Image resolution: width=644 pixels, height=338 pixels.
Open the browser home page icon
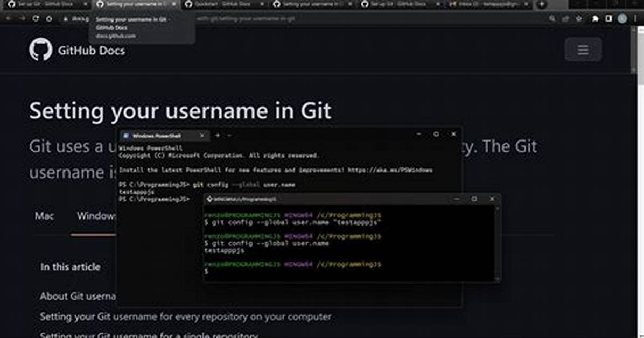pyautogui.click(x=49, y=18)
